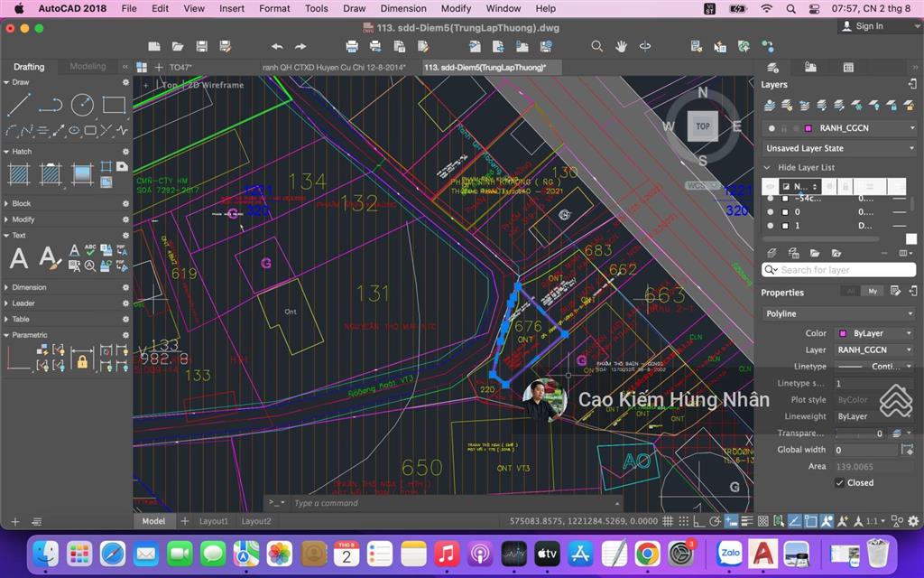Open the Dimension menu
This screenshot has width=924, height=578.
click(403, 8)
